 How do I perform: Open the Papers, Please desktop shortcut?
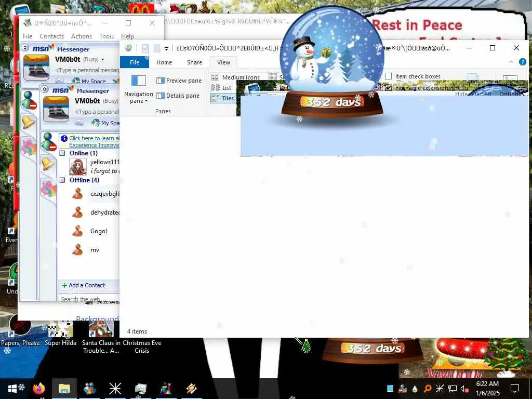20,329
